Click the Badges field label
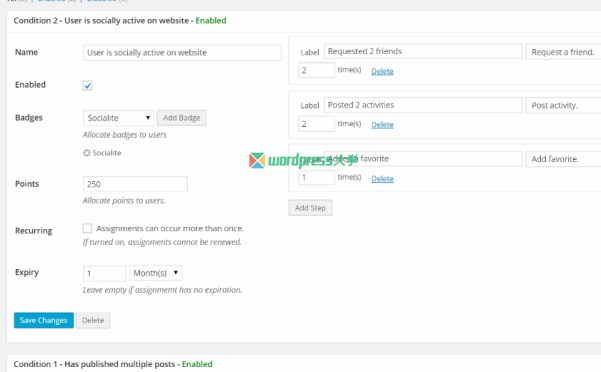 (29, 118)
